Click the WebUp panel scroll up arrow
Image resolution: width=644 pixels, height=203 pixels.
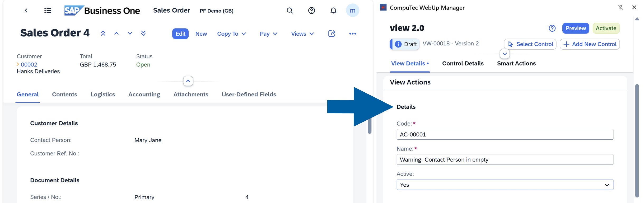(637, 19)
